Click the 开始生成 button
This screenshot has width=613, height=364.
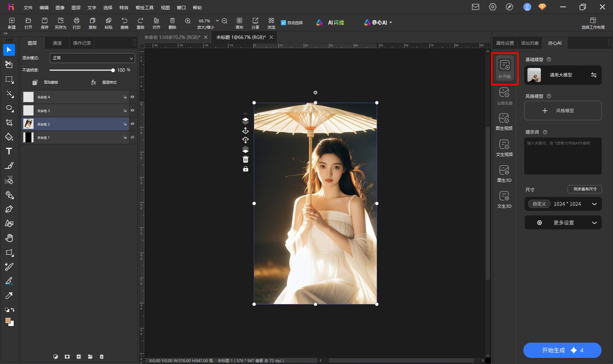click(x=562, y=350)
